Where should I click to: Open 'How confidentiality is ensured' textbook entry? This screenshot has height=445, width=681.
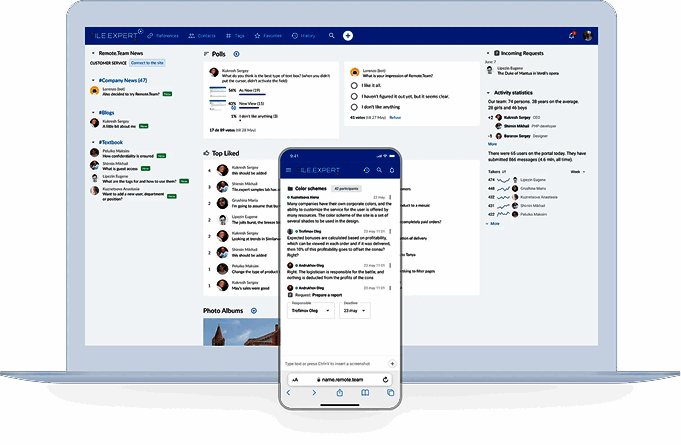[128, 156]
